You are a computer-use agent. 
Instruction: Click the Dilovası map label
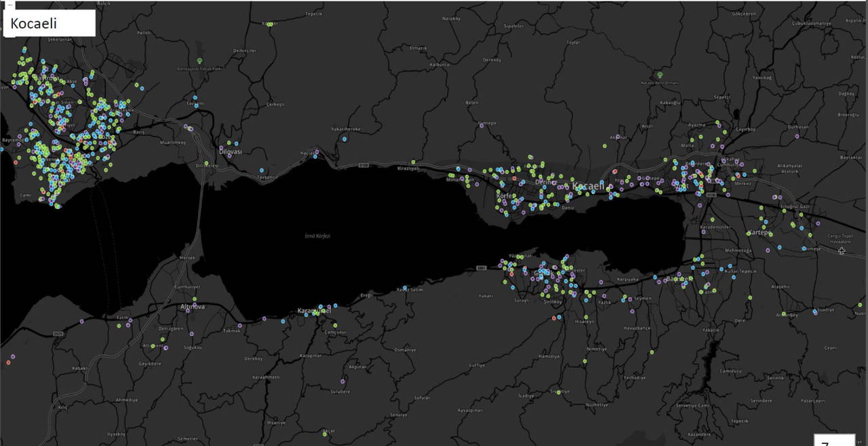pyautogui.click(x=229, y=152)
